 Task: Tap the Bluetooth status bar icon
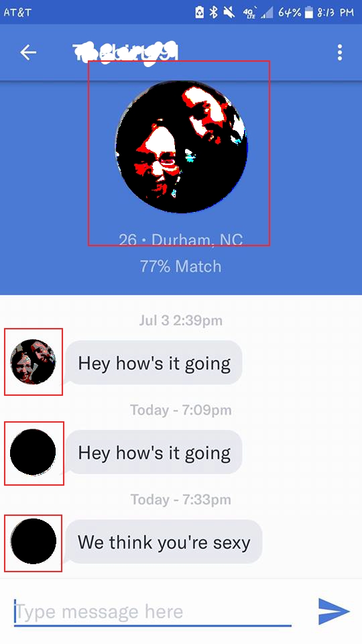[x=213, y=12]
